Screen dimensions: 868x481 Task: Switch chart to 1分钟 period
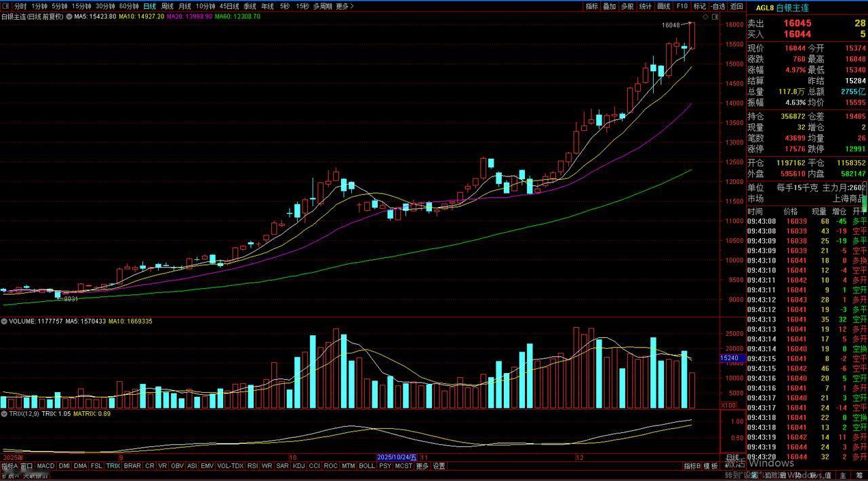click(39, 6)
